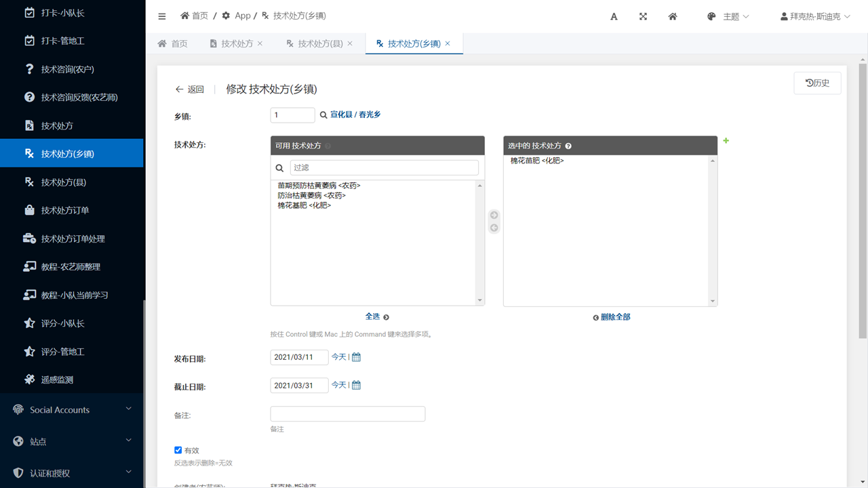Click 全选 to choose all prescriptions
Screen dimensions: 868x488
pos(376,317)
